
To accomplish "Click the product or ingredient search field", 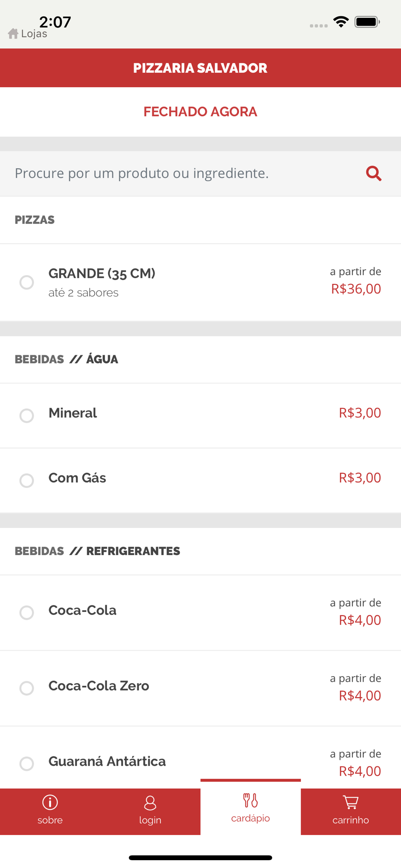I will [182, 173].
